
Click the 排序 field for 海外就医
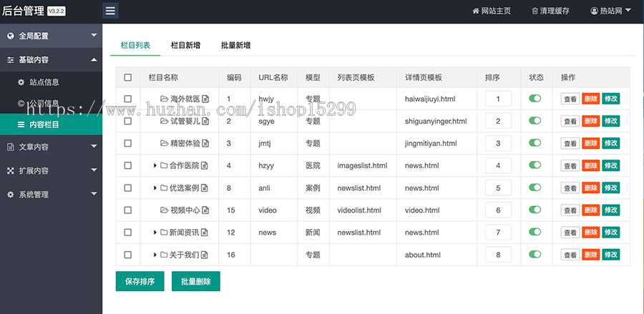click(x=498, y=99)
